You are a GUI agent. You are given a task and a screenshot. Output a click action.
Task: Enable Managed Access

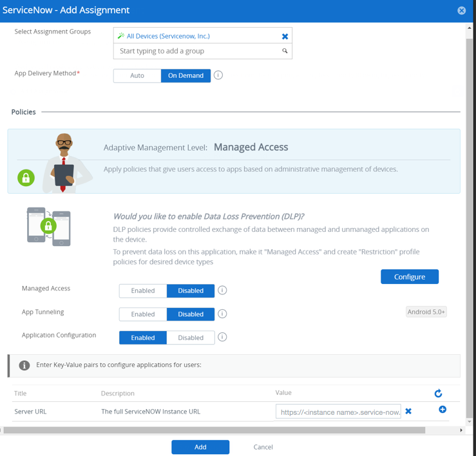click(143, 290)
